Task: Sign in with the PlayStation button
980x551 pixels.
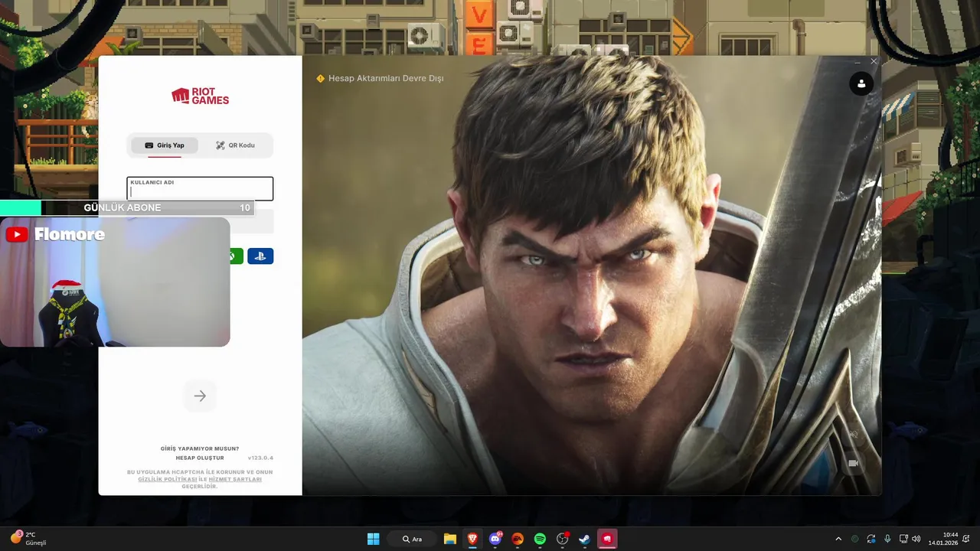Action: pyautogui.click(x=260, y=256)
